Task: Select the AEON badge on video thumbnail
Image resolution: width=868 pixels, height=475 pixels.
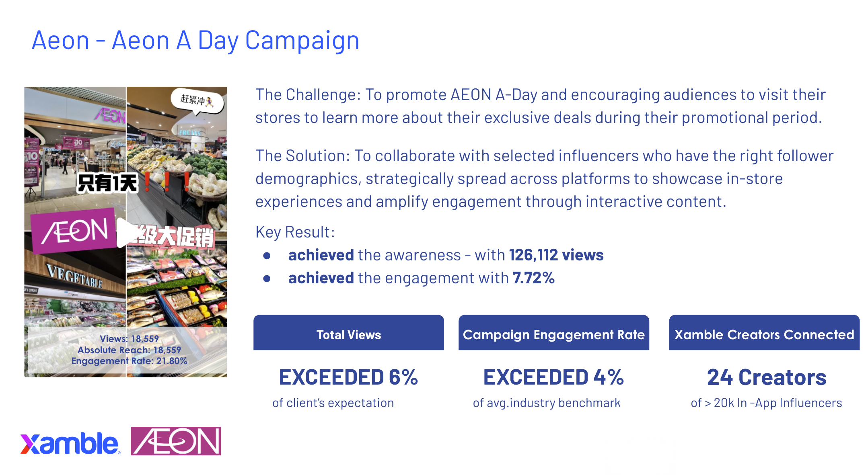Action: point(74,230)
